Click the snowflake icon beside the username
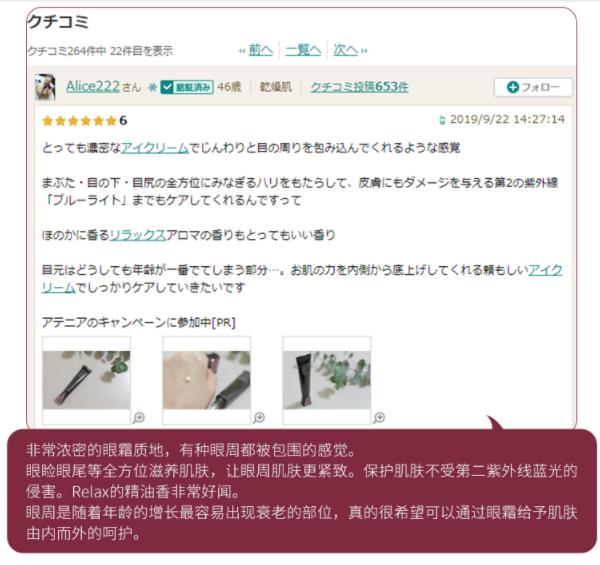 [152, 88]
